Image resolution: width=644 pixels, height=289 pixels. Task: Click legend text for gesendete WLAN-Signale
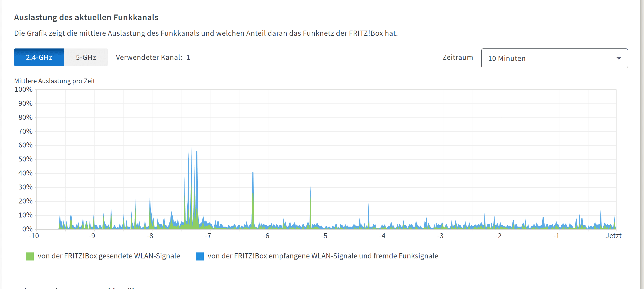tap(109, 256)
